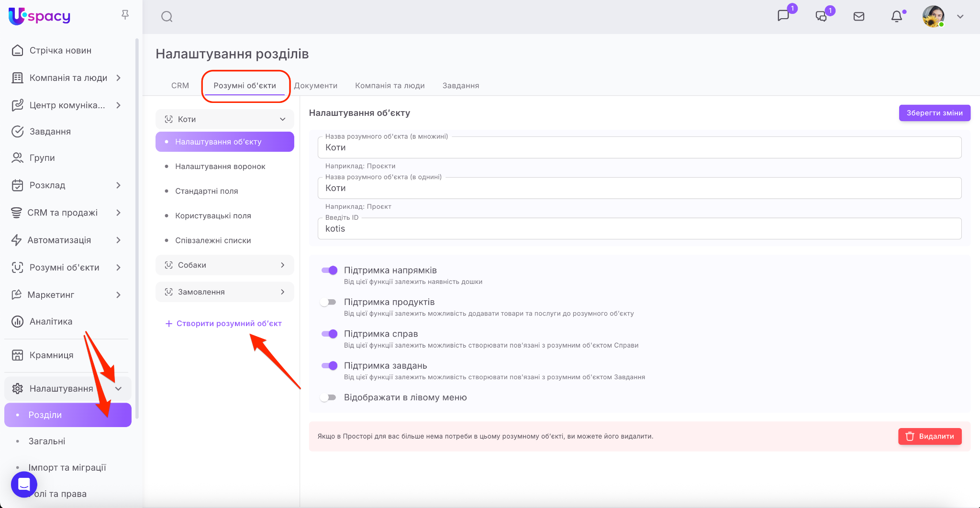Open the notifications bell icon
This screenshot has height=508, width=980.
point(896,17)
